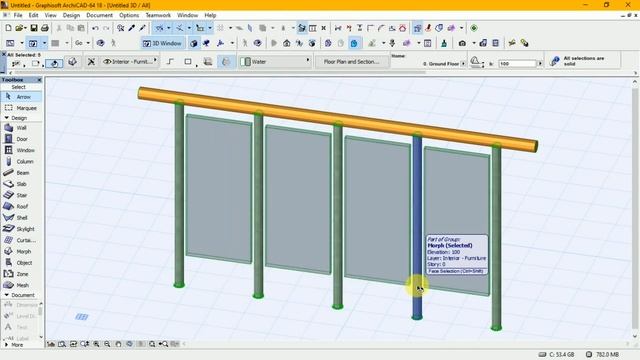Click the New document icon
This screenshot has width=640, height=360.
click(x=8, y=28)
